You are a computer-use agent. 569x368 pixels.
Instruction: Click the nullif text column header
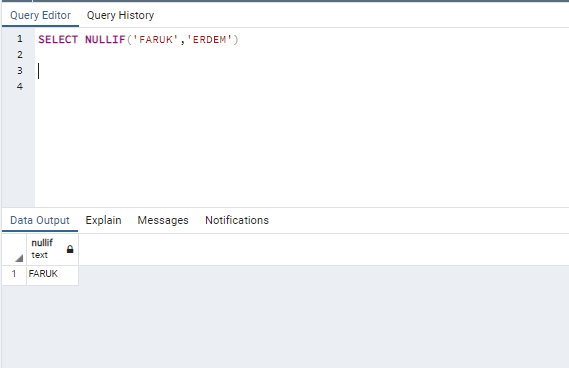(x=53, y=249)
